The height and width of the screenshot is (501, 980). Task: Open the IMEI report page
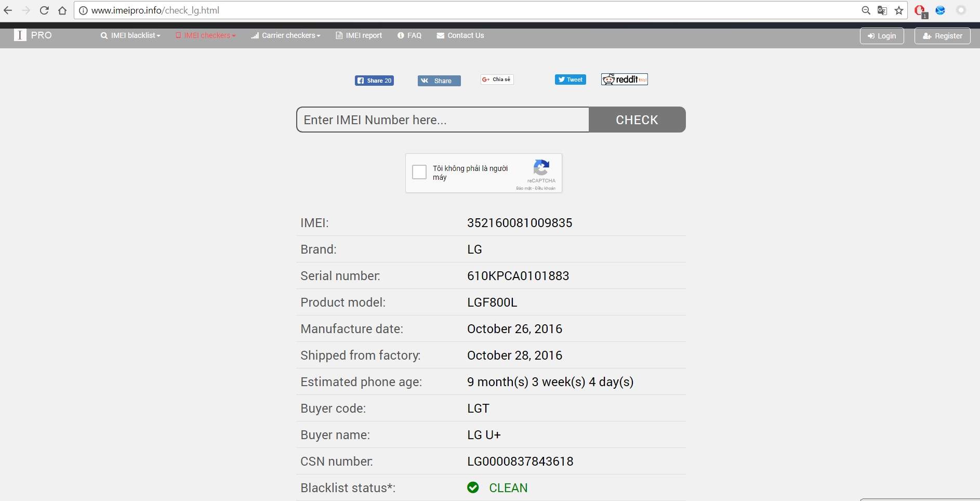tap(359, 35)
